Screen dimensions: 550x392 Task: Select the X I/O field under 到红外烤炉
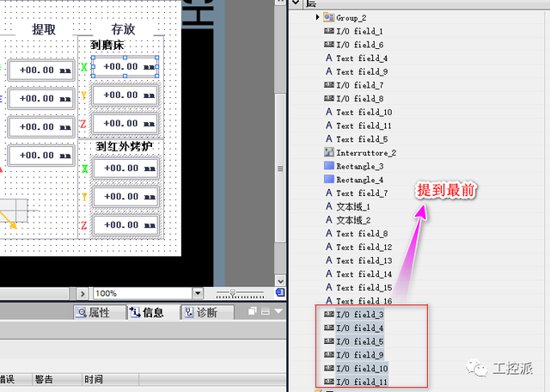pyautogui.click(x=125, y=169)
